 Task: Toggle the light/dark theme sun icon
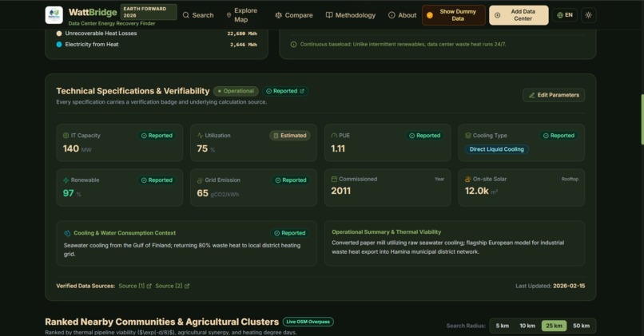tap(589, 15)
